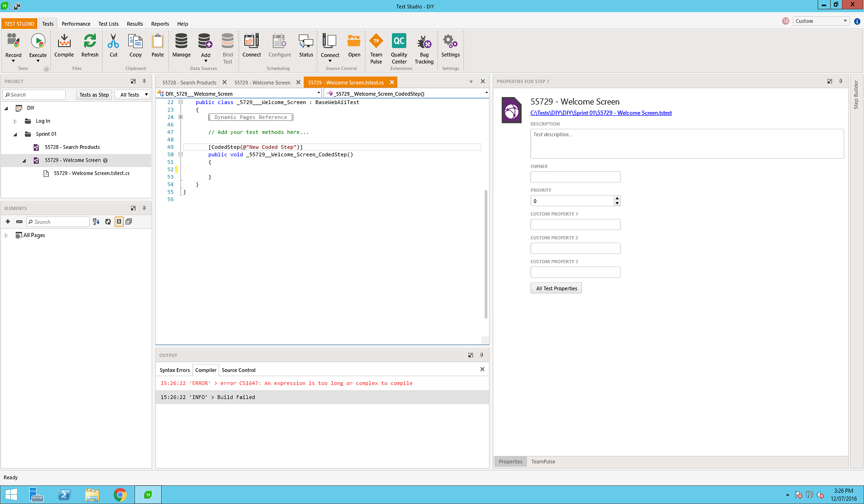The image size is (864, 504).
Task: Click the Refresh files icon
Action: (x=90, y=46)
